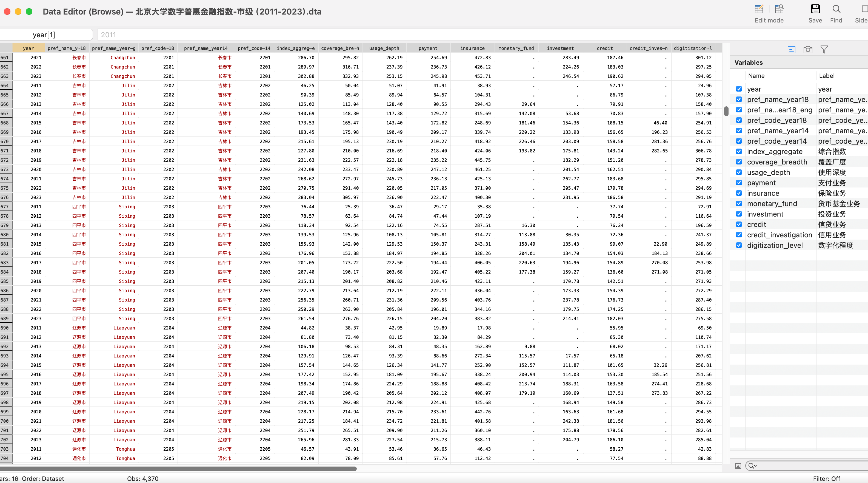This screenshot has width=868, height=483.
Task: Click the Save floppy disk icon
Action: [815, 9]
